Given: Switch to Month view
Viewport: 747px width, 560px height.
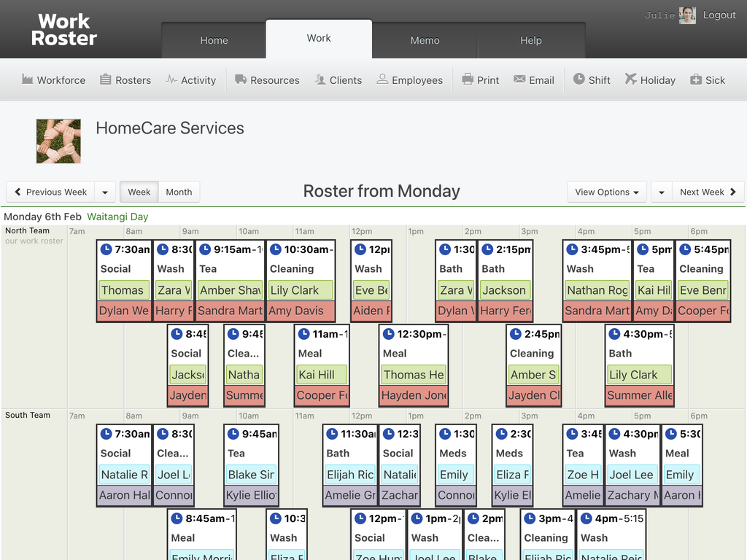Looking at the screenshot, I should pyautogui.click(x=179, y=192).
